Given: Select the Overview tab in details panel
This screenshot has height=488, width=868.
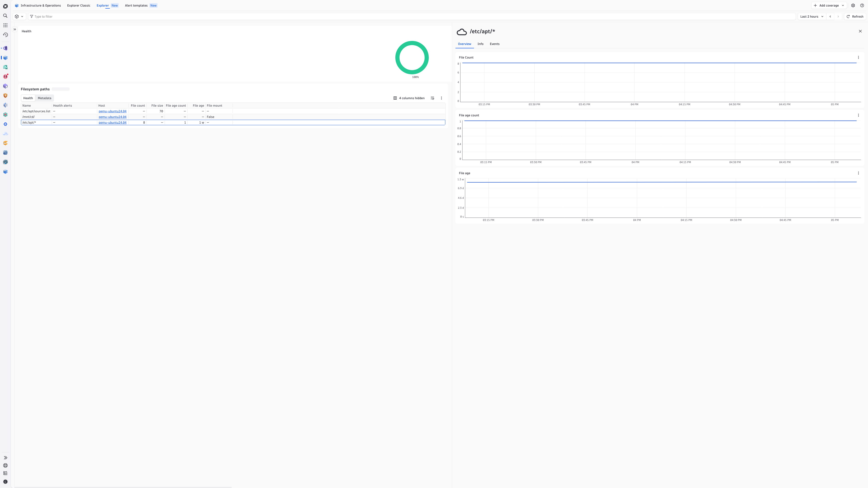Looking at the screenshot, I should 464,44.
